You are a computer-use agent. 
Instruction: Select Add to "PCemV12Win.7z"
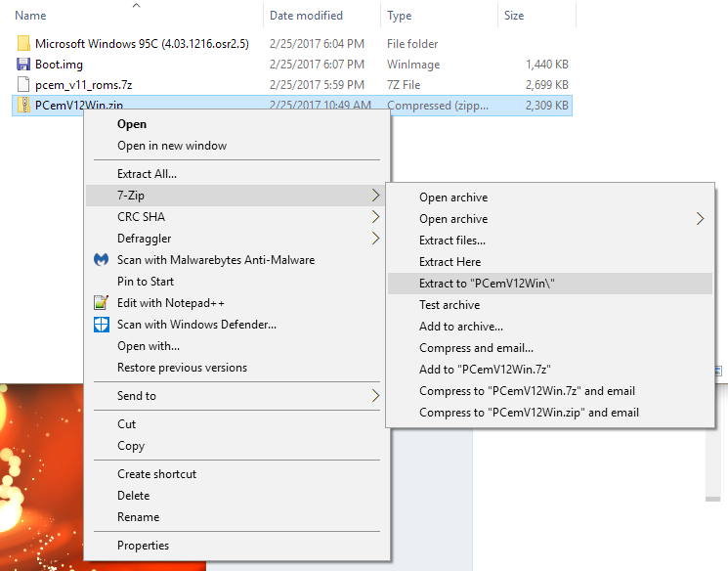550,370
